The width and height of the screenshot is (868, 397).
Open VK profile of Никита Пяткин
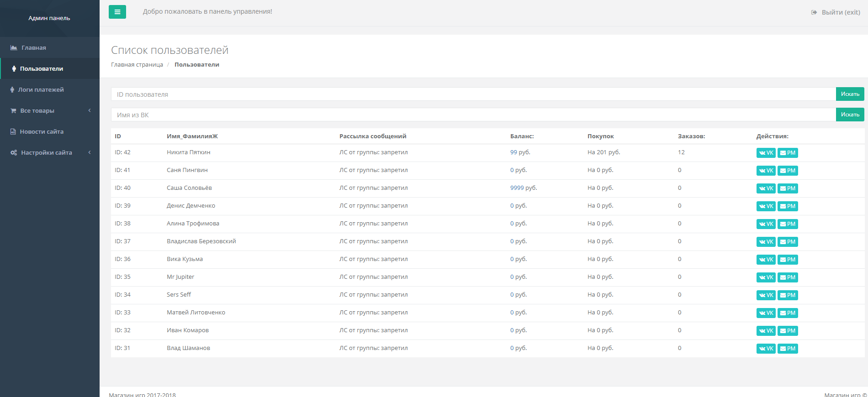click(x=766, y=153)
